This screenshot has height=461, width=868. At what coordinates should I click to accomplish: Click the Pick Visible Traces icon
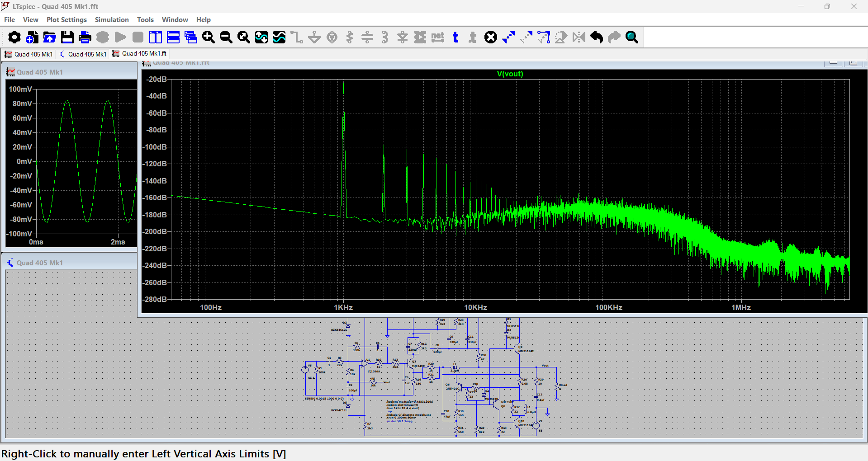point(279,37)
